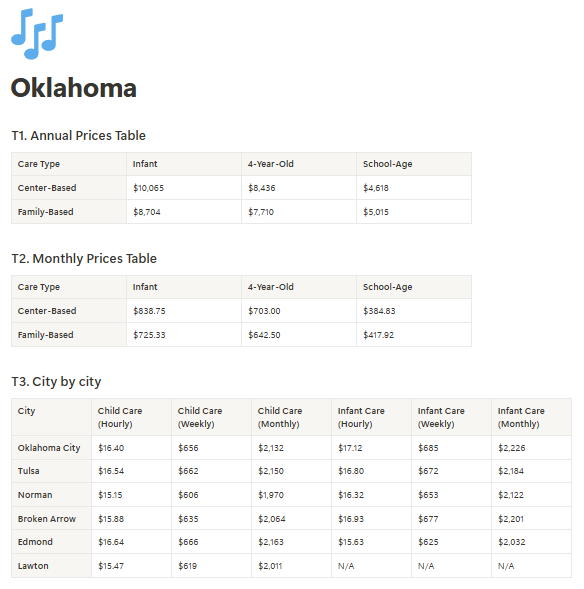Screen dimensions: 584x589
Task: Click Broken Arrow's infant care weekly $677
Action: (451, 519)
